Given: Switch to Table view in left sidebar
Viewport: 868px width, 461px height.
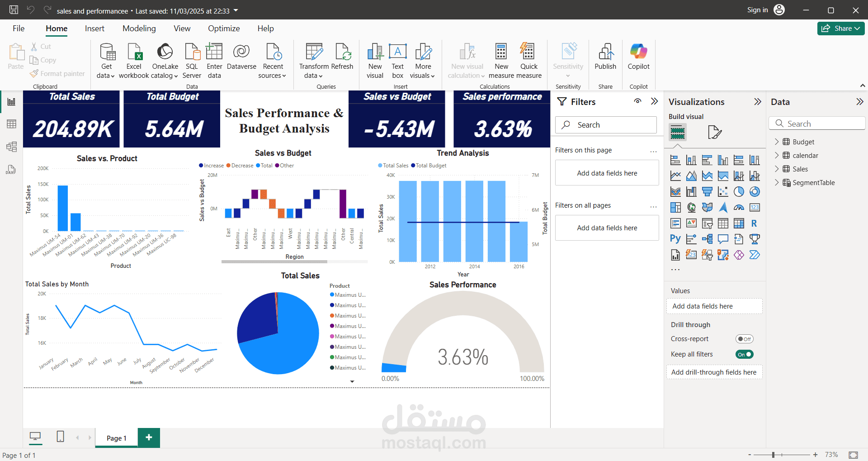Looking at the screenshot, I should (x=11, y=124).
